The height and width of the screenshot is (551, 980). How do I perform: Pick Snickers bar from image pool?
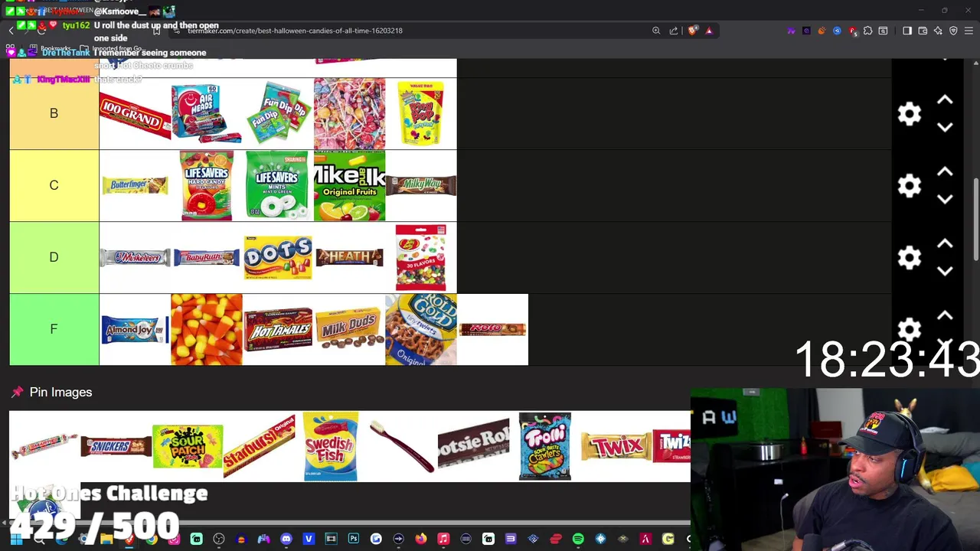[x=116, y=446]
